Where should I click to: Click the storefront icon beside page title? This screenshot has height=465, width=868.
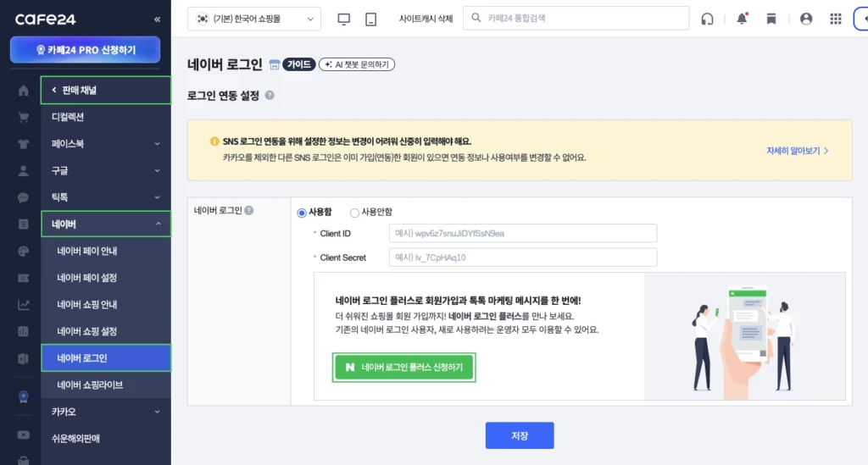pos(274,64)
